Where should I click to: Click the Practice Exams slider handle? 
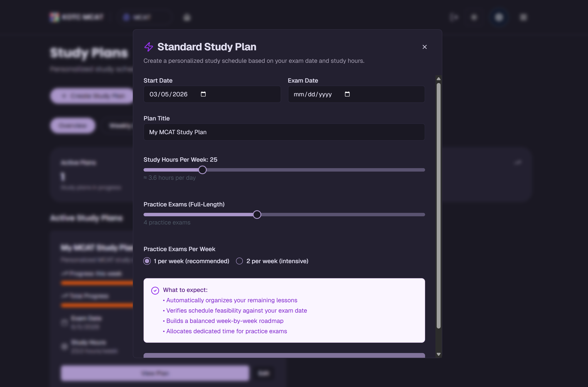[x=257, y=215]
